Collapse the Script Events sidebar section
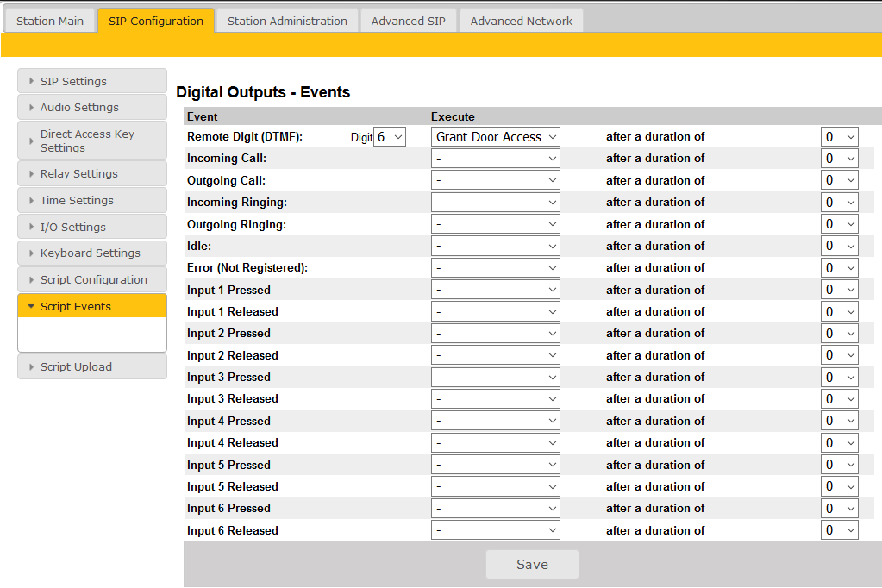The width and height of the screenshot is (882, 588). [x=91, y=306]
